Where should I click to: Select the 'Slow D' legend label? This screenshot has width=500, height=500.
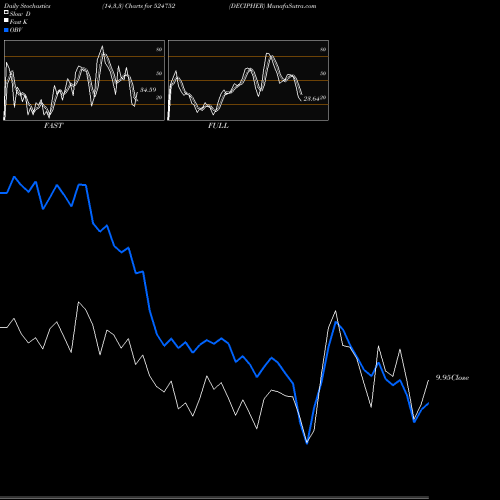(x=20, y=14)
